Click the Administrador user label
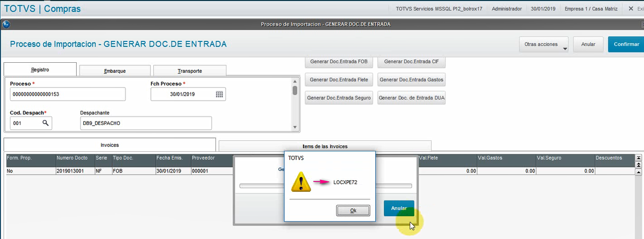 tap(507, 9)
